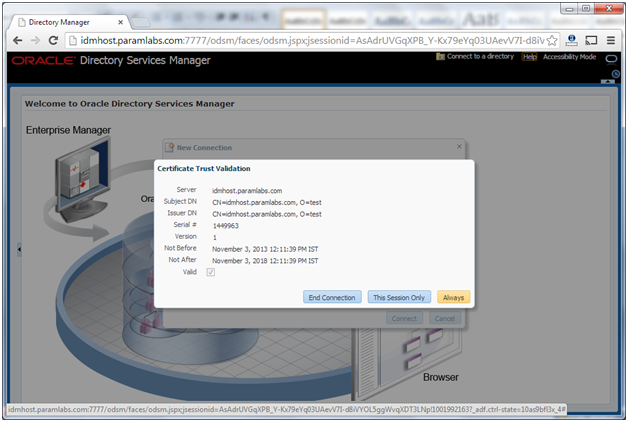This screenshot has width=628, height=422.
Task: Click the Always button
Action: (453, 297)
